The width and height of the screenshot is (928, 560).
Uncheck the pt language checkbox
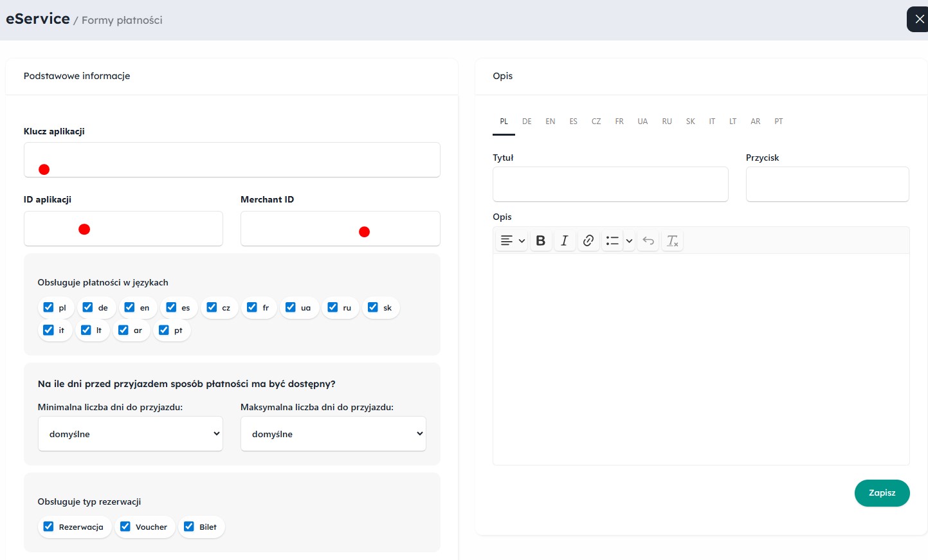[x=164, y=330]
